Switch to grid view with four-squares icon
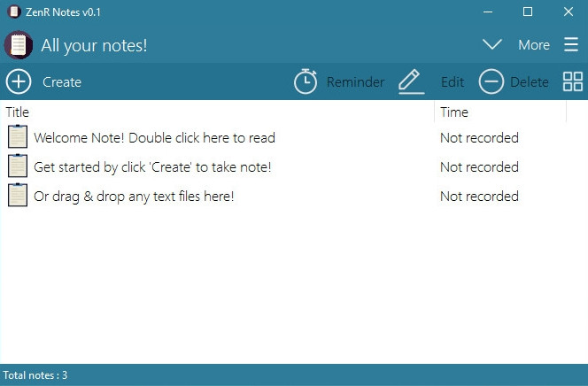The width and height of the screenshot is (588, 386). point(573,81)
